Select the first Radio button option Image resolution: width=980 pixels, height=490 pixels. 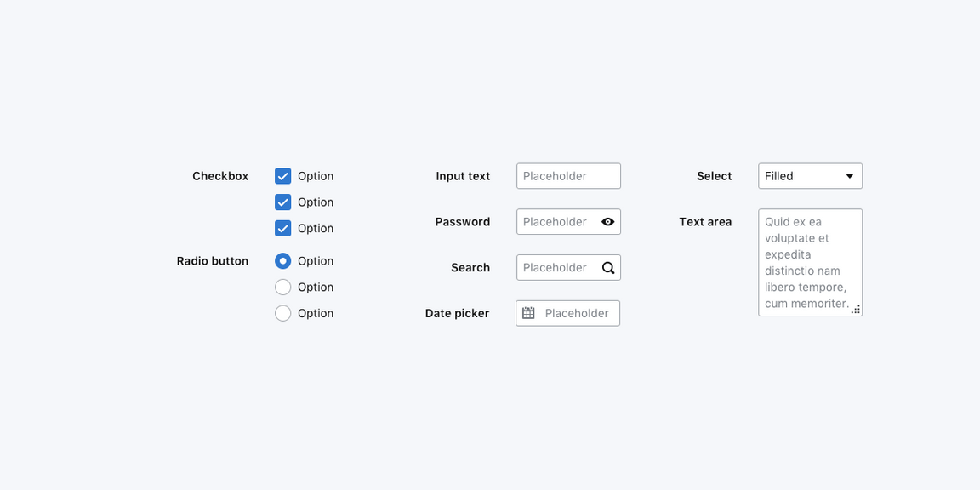point(283,261)
